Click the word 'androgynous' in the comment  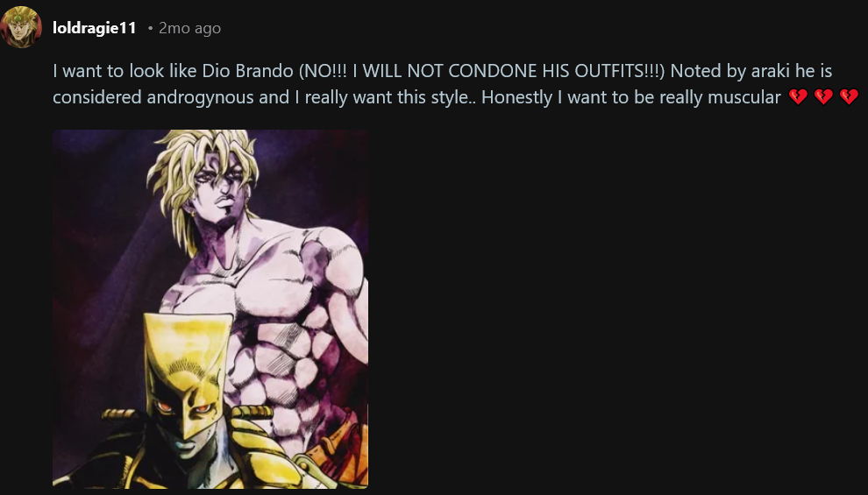(x=201, y=97)
